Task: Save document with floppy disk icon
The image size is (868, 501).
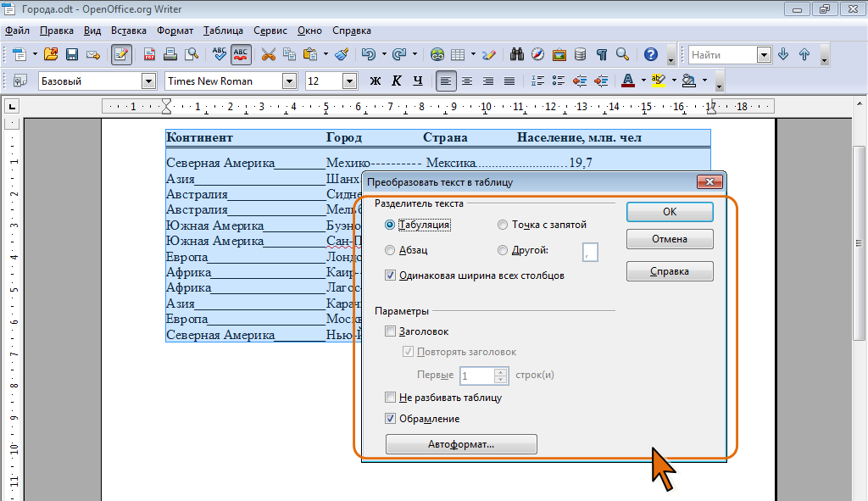Action: [72, 54]
